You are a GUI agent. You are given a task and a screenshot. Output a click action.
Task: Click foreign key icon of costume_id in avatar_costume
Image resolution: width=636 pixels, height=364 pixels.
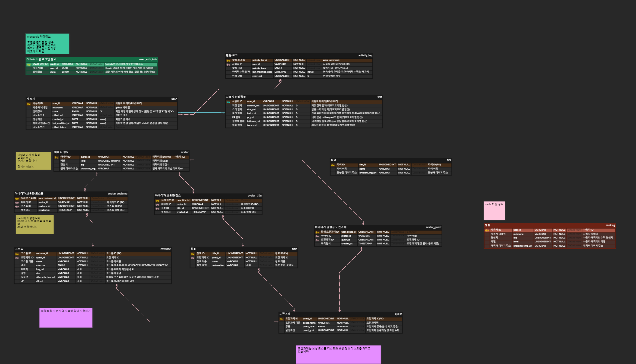[x=17, y=207]
